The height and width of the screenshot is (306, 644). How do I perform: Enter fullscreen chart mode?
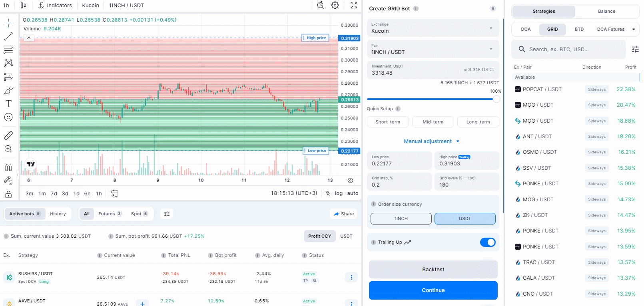tap(354, 5)
